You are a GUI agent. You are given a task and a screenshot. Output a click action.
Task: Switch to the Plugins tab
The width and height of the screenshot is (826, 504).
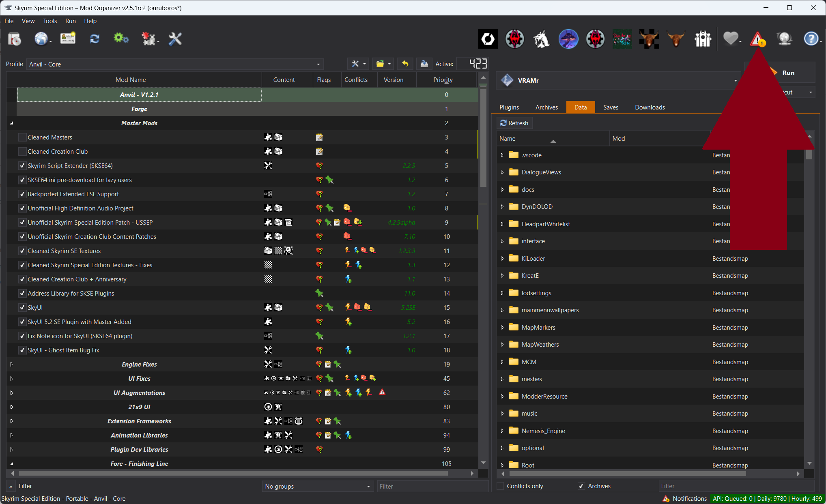[509, 107]
